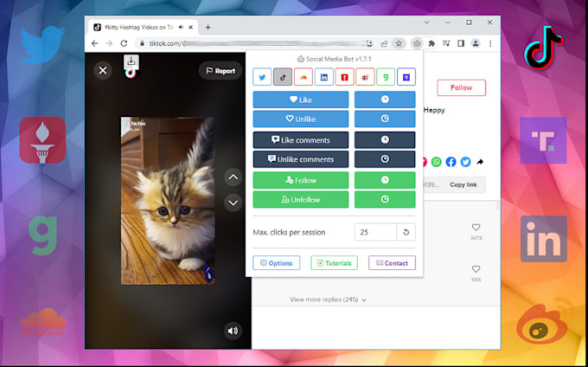This screenshot has height=367, width=588.
Task: Open a new browser tab
Action: tap(208, 27)
